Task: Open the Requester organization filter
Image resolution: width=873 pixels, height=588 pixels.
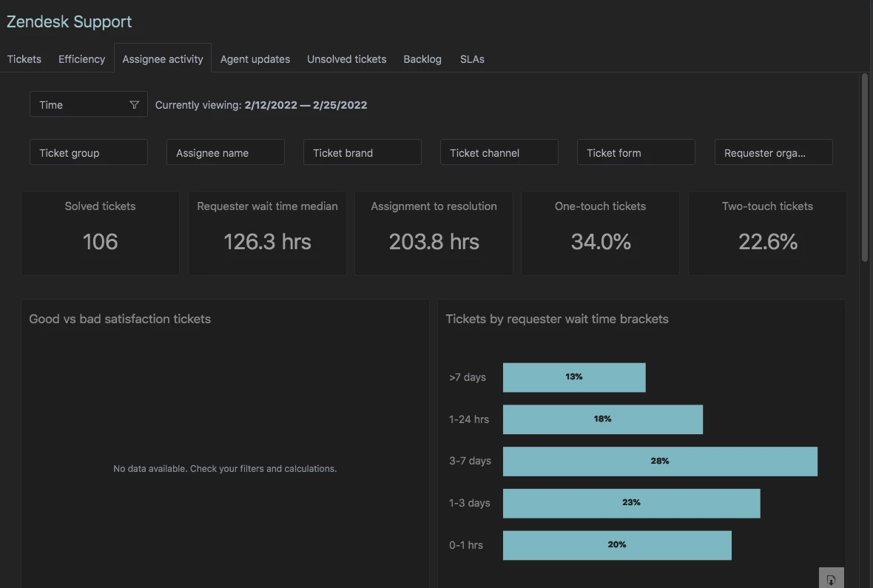Action: pos(774,152)
